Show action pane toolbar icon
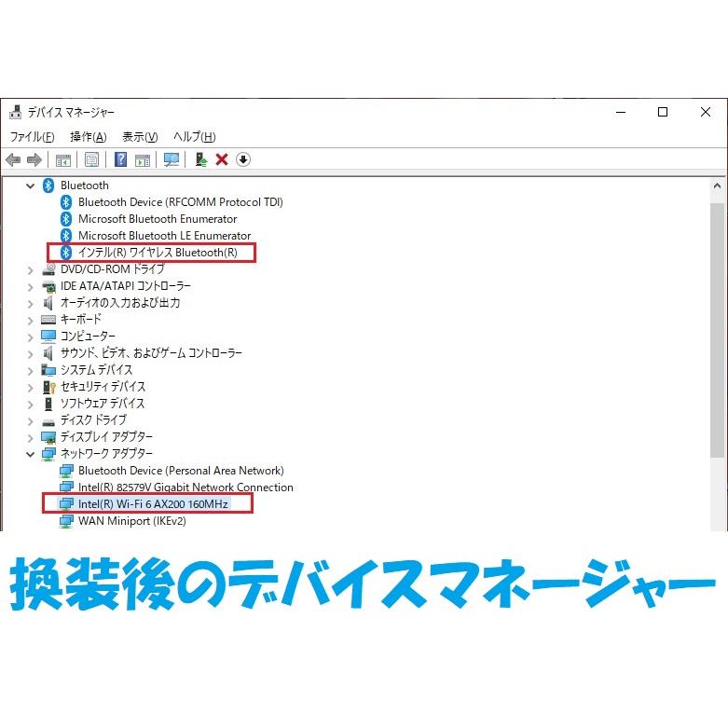Viewport: 728px width, 728px height. (143, 160)
